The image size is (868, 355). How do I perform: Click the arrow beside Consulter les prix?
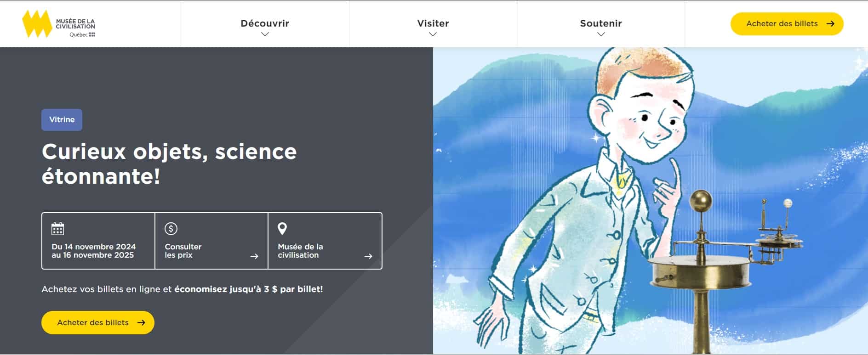point(254,256)
